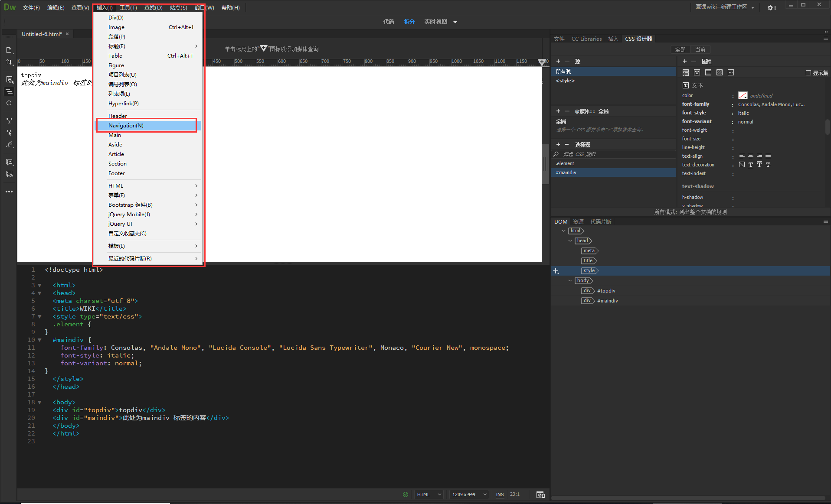Set text-align to justify
This screenshot has height=504, width=831.
coord(768,156)
